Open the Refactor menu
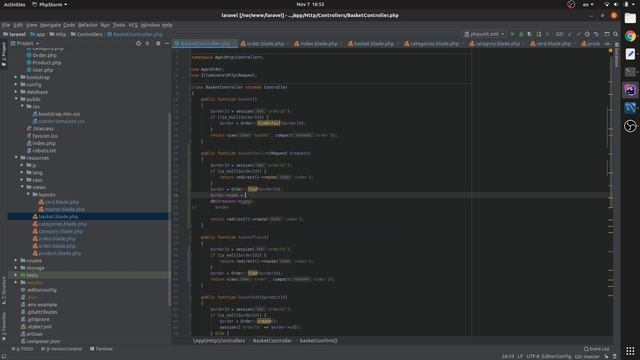The height and width of the screenshot is (360, 640). (x=88, y=25)
